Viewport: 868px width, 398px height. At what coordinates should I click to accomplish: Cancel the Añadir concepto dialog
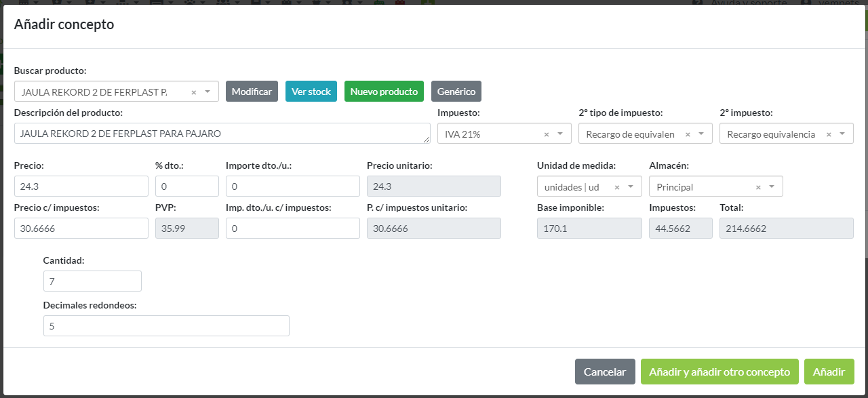[x=605, y=372]
